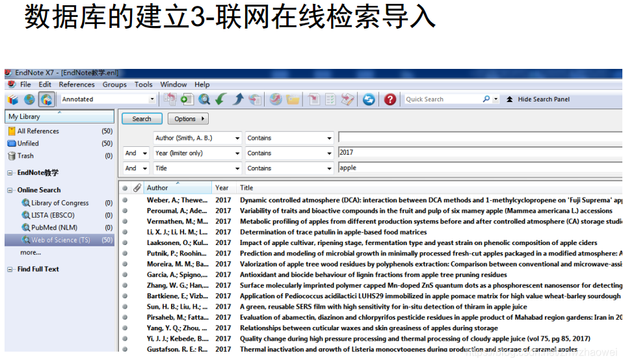
Task: Open the Quick Search options arrow
Action: coord(496,99)
